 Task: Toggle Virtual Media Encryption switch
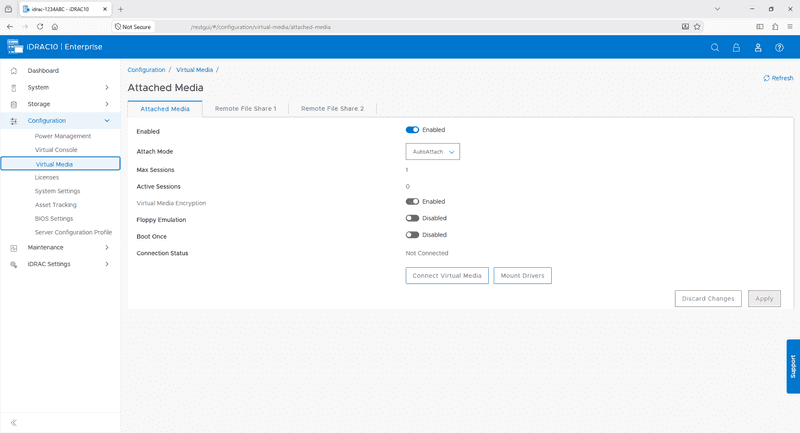412,201
